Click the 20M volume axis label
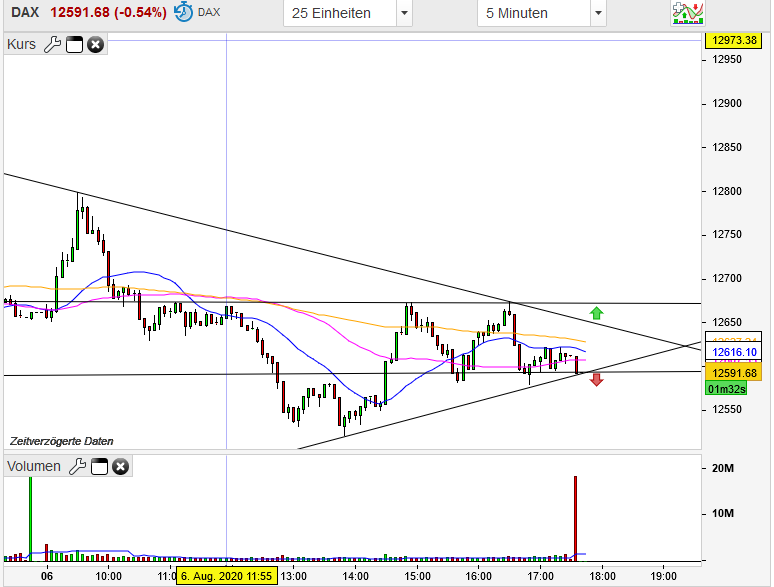774x587 pixels. 723,468
